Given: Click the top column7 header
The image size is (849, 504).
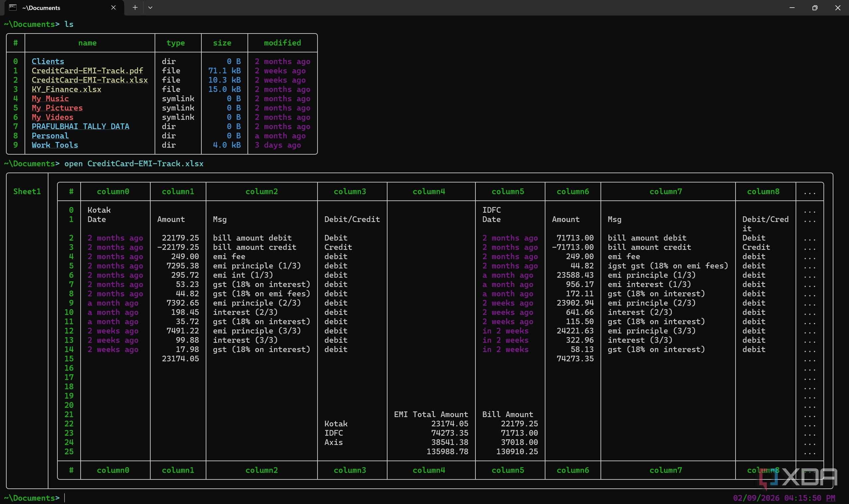Looking at the screenshot, I should click(666, 191).
